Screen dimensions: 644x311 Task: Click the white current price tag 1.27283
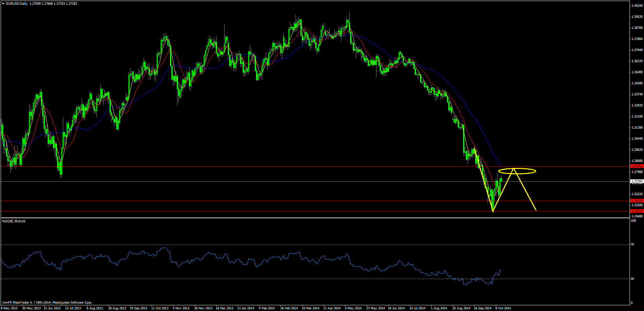point(638,181)
